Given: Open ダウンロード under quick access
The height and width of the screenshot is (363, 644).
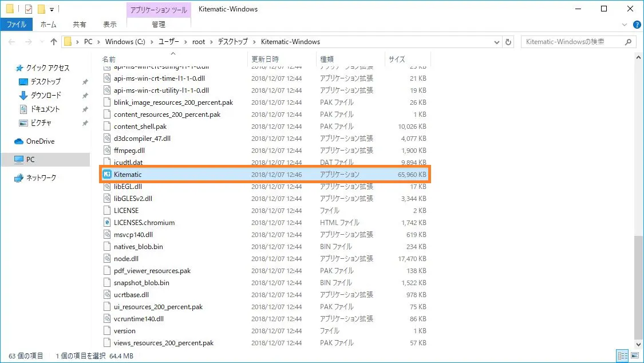Looking at the screenshot, I should 40,95.
